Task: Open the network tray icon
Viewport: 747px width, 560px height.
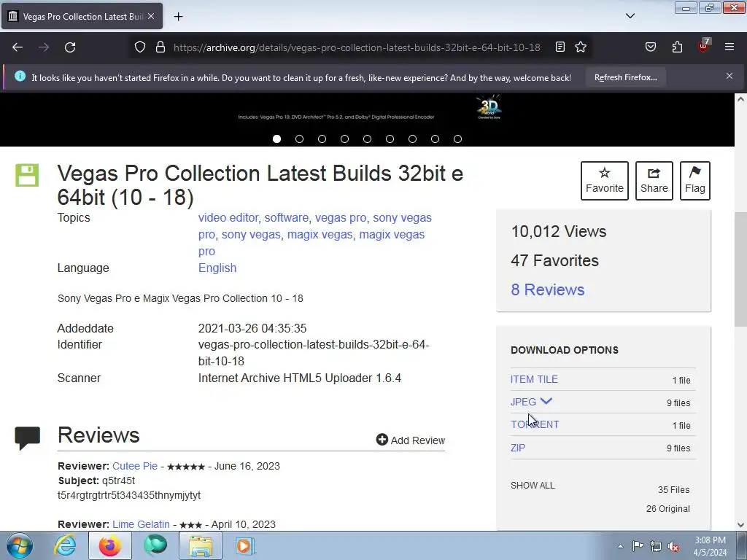Action: click(x=656, y=546)
